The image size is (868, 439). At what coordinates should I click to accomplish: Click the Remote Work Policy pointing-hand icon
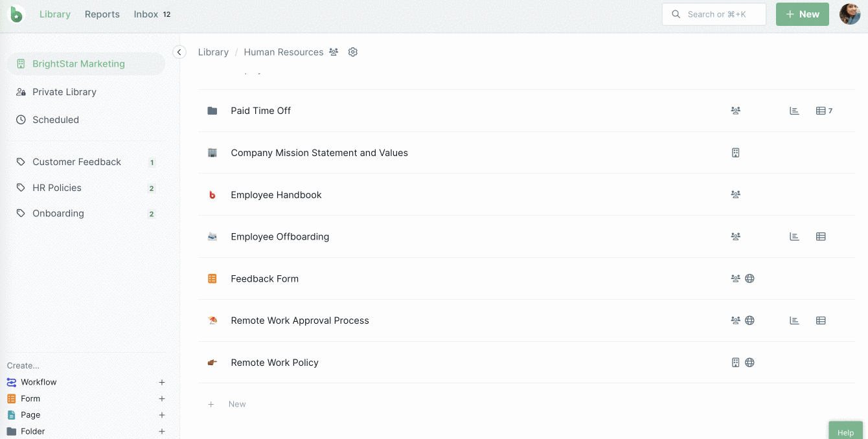[x=212, y=363]
